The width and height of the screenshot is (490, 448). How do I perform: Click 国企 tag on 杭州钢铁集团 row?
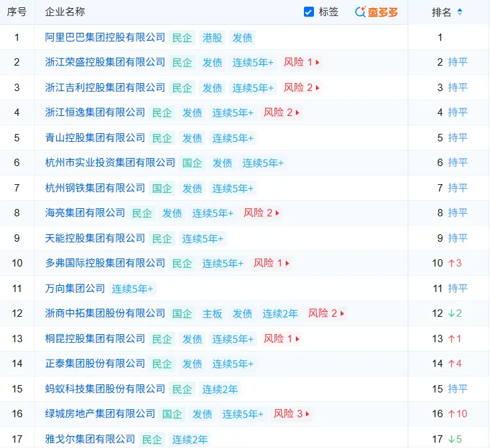(162, 188)
